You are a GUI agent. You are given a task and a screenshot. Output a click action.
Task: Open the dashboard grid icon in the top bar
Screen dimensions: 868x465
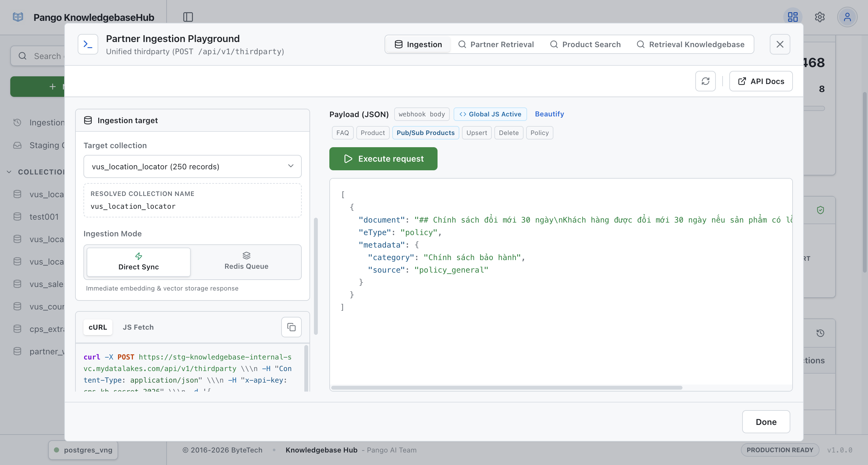pyautogui.click(x=793, y=17)
